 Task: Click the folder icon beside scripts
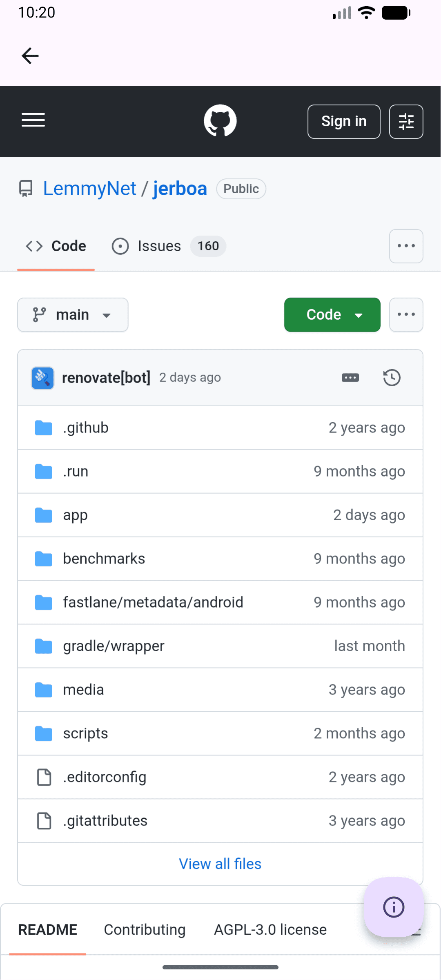pos(44,734)
